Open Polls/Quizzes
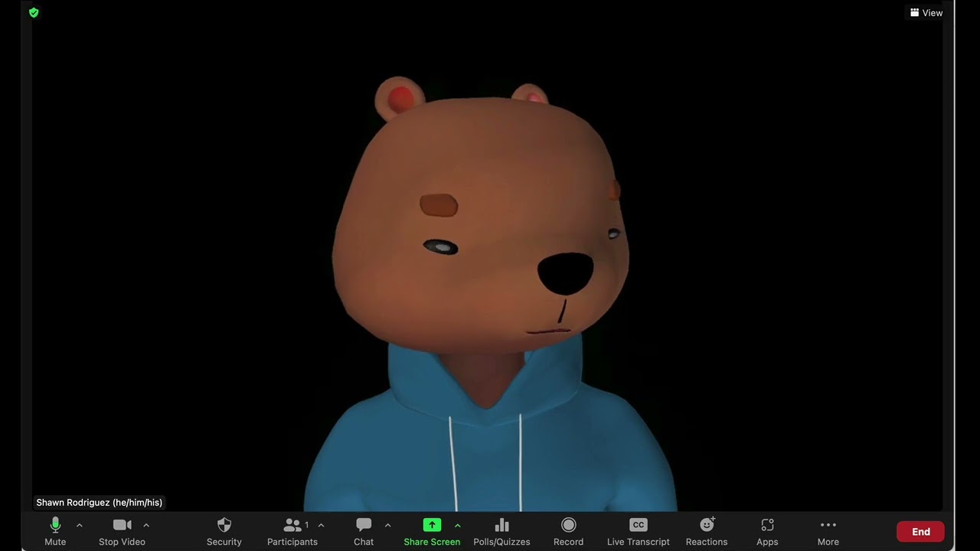Screen dimensions: 980x551 501,532
